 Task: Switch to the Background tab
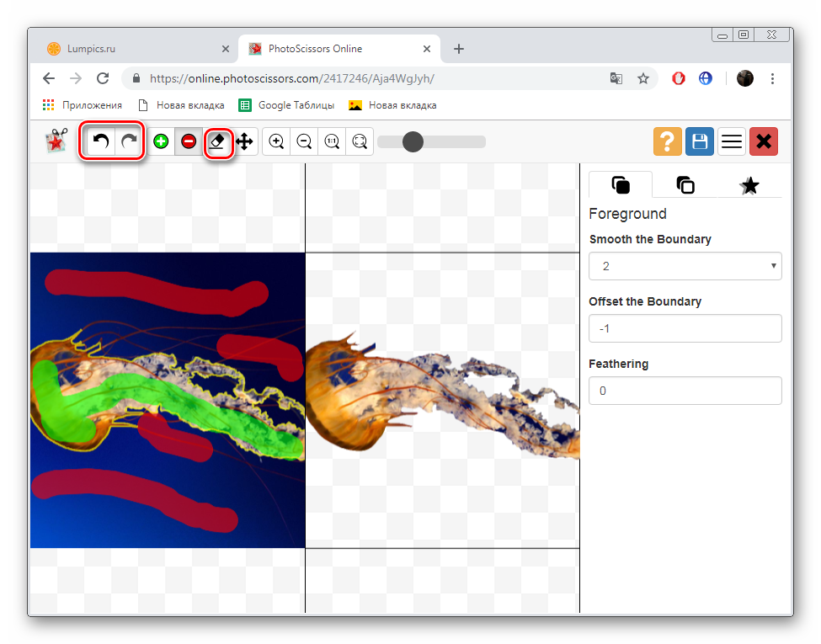(685, 185)
